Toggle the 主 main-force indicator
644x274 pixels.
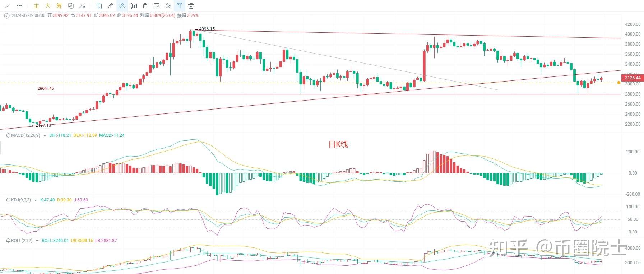click(x=36, y=6)
